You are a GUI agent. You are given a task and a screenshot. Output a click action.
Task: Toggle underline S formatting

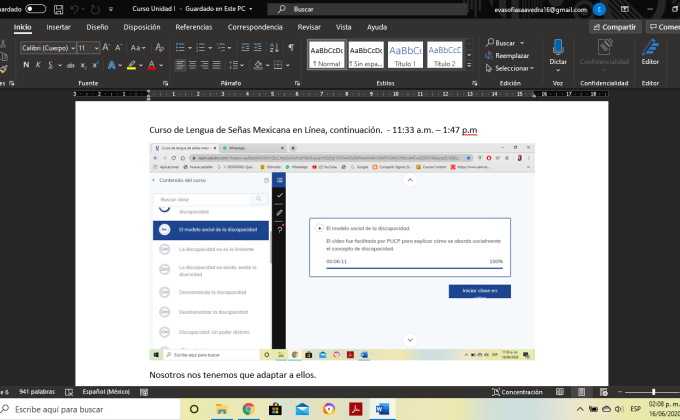pos(50,65)
